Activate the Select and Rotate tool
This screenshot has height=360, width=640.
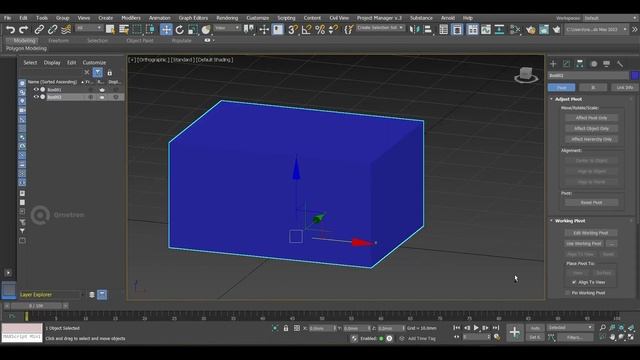180,29
